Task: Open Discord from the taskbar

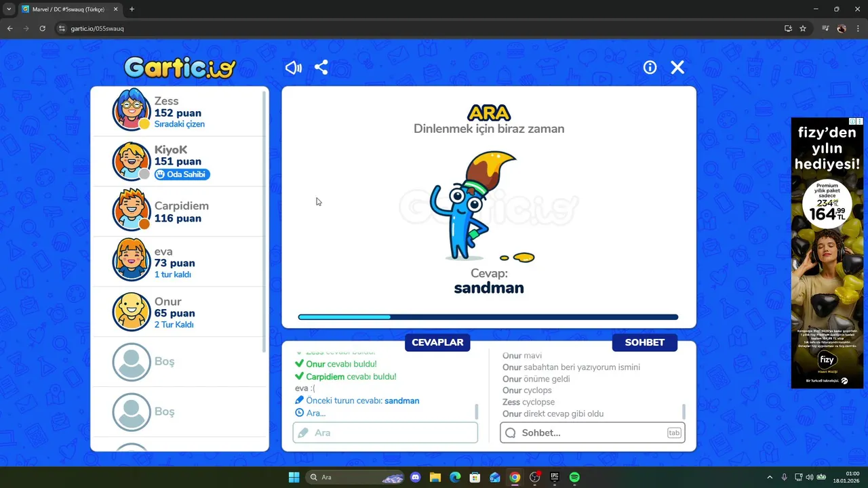Action: [x=416, y=477]
